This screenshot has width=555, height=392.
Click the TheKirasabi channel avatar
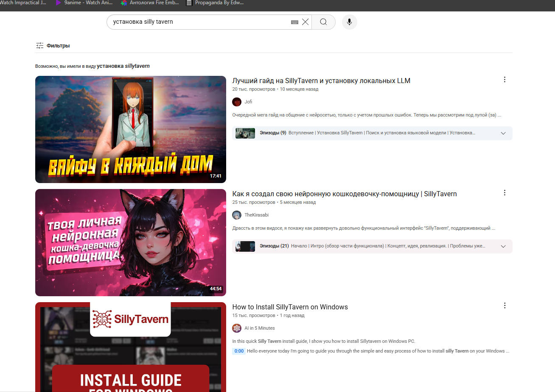pos(237,215)
